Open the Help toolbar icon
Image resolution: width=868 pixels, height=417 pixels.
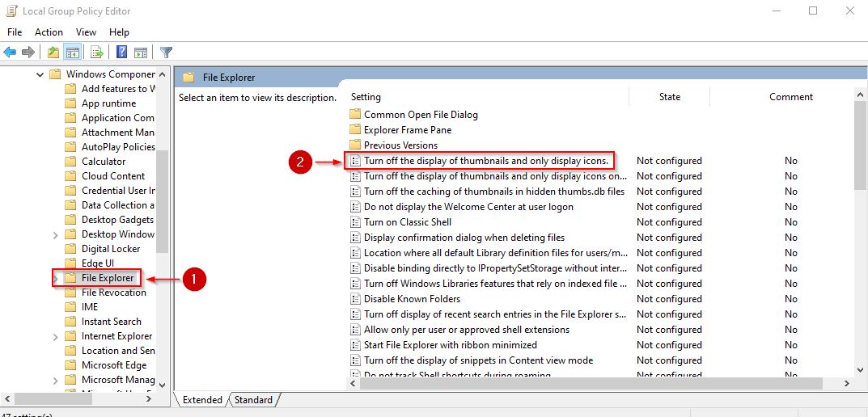122,53
